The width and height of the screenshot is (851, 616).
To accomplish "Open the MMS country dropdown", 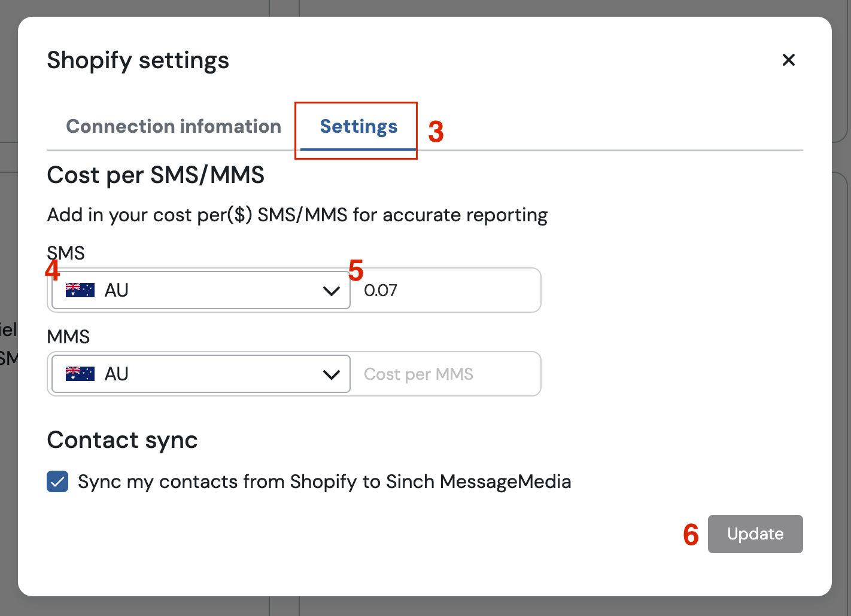I will coord(201,374).
